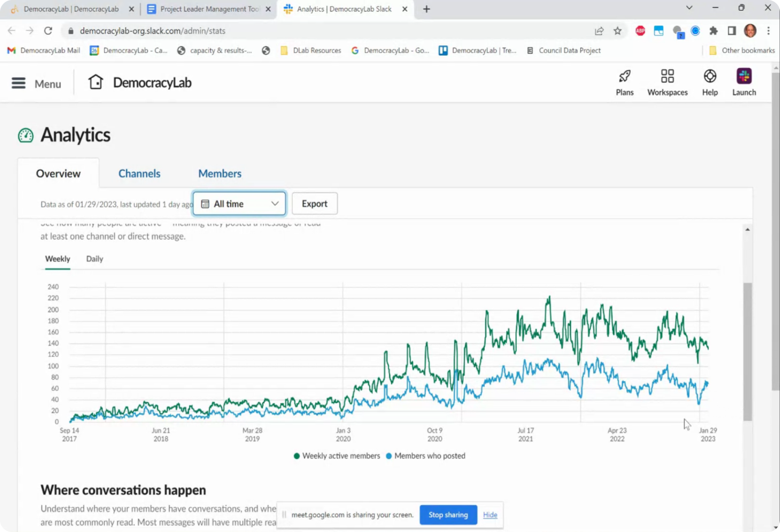Bookmark page with the star icon

click(617, 31)
